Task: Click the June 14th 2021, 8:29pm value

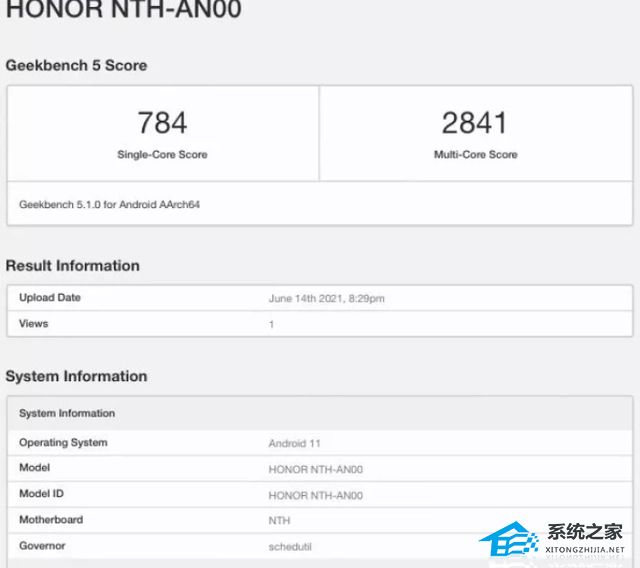Action: tap(327, 299)
